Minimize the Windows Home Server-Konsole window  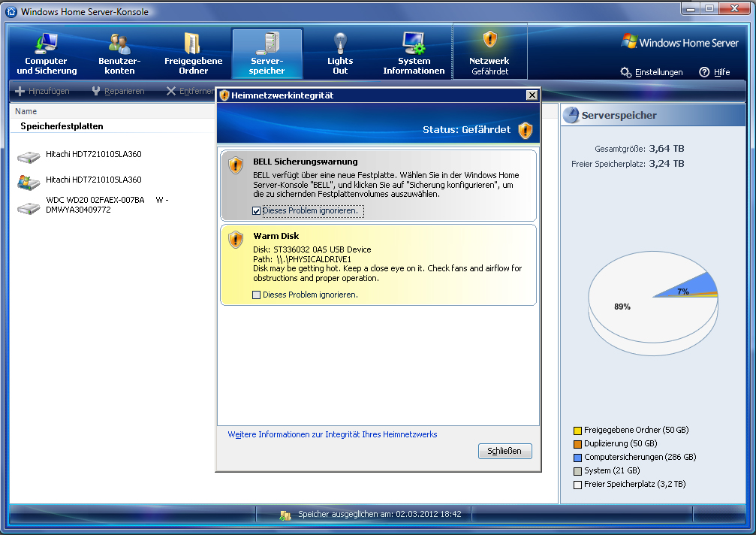pyautogui.click(x=691, y=9)
